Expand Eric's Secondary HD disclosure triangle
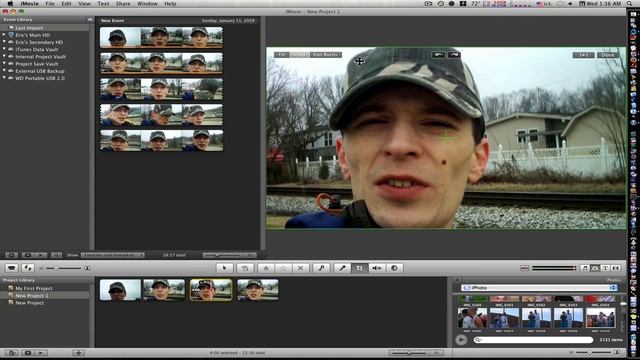Image resolution: width=640 pixels, height=360 pixels. (x=4, y=42)
